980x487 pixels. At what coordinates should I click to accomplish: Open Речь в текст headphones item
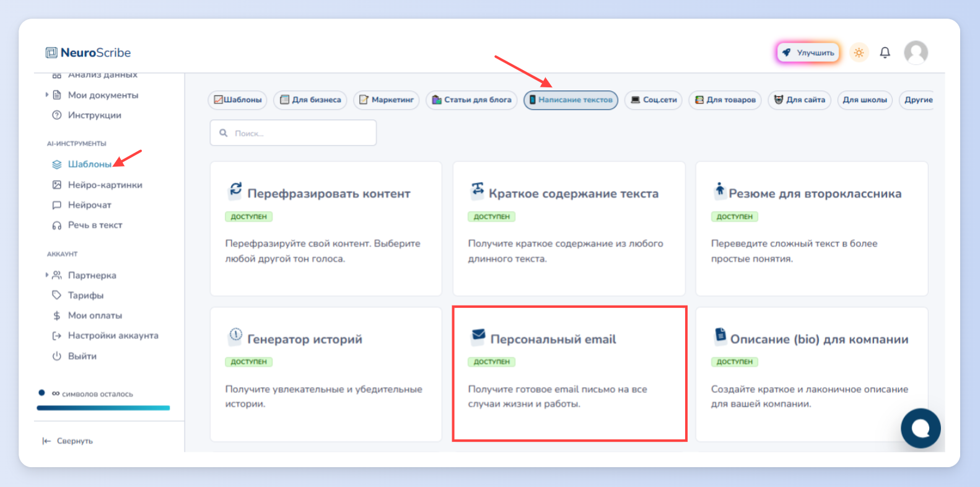tap(87, 225)
